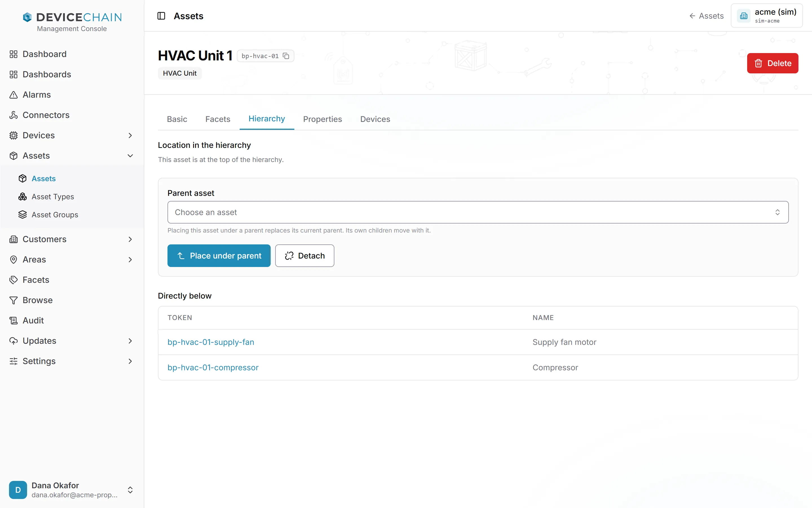Copy the bp-hvac-01 token
This screenshot has width=812, height=508.
(x=286, y=56)
